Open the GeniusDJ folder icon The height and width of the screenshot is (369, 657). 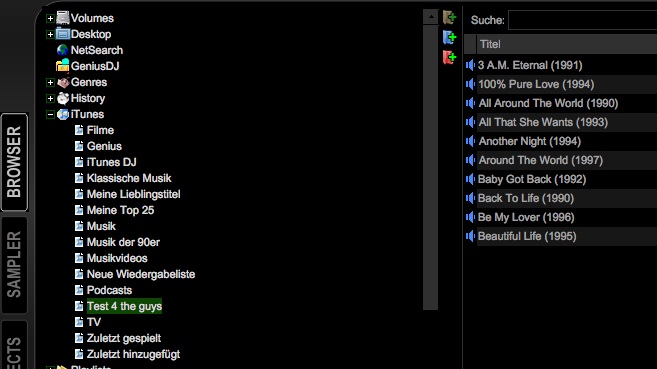click(x=62, y=66)
